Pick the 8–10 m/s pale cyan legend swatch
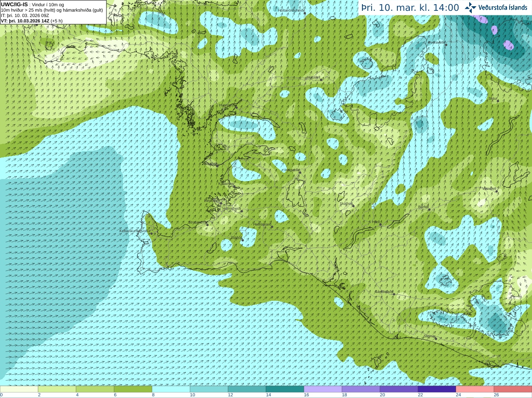The width and height of the screenshot is (532, 398). pyautogui.click(x=171, y=389)
